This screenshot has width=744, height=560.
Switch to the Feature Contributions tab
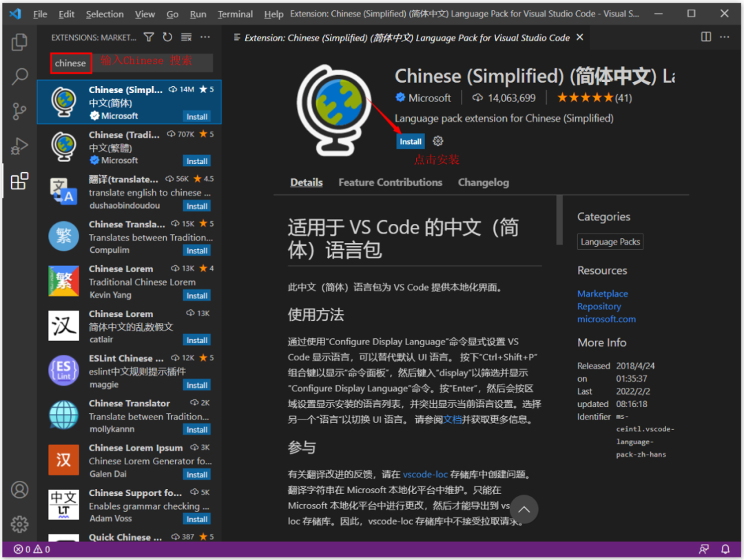(391, 182)
